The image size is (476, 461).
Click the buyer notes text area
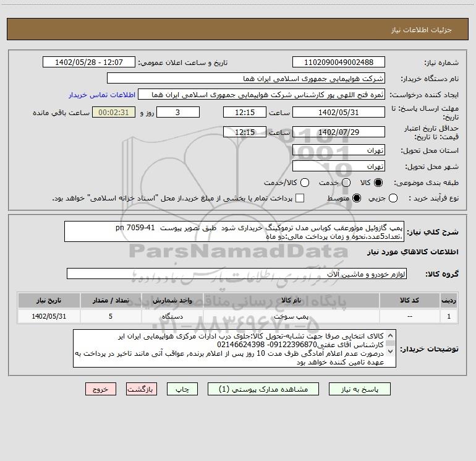(x=234, y=348)
